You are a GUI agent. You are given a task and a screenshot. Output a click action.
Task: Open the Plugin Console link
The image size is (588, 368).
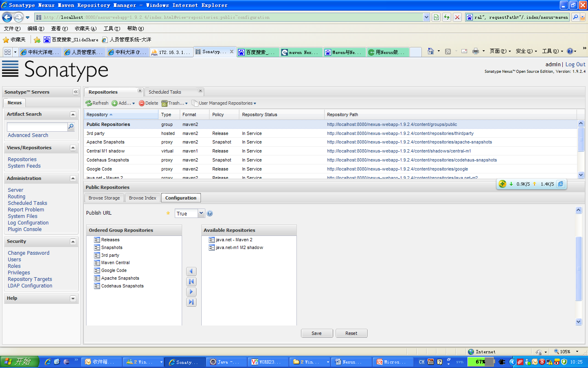(24, 229)
